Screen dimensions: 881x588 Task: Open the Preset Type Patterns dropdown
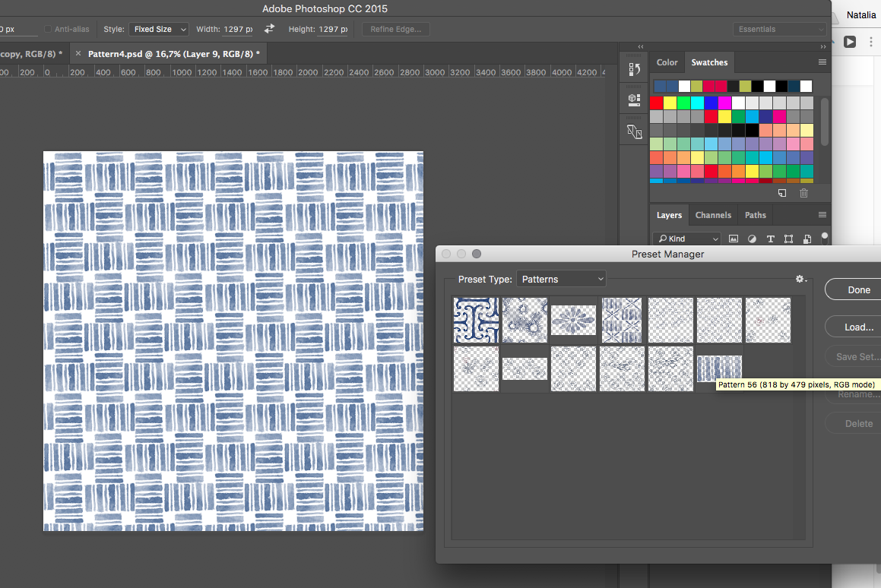tap(561, 279)
